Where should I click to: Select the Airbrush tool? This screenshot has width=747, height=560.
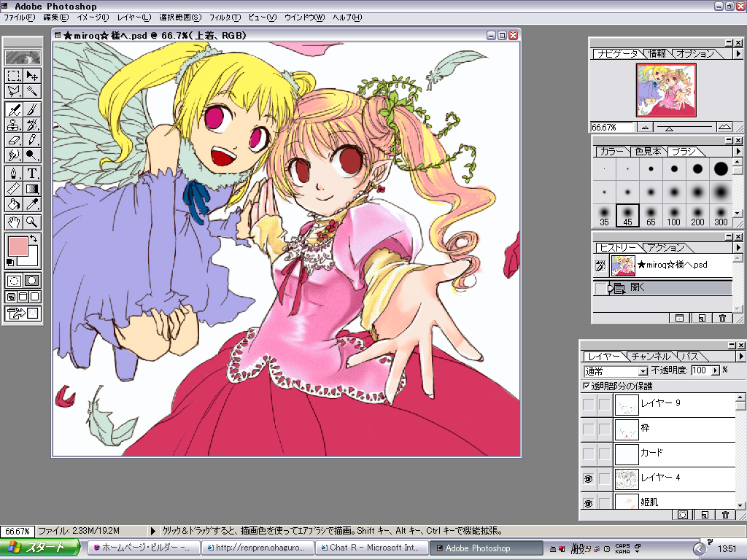coord(14,110)
